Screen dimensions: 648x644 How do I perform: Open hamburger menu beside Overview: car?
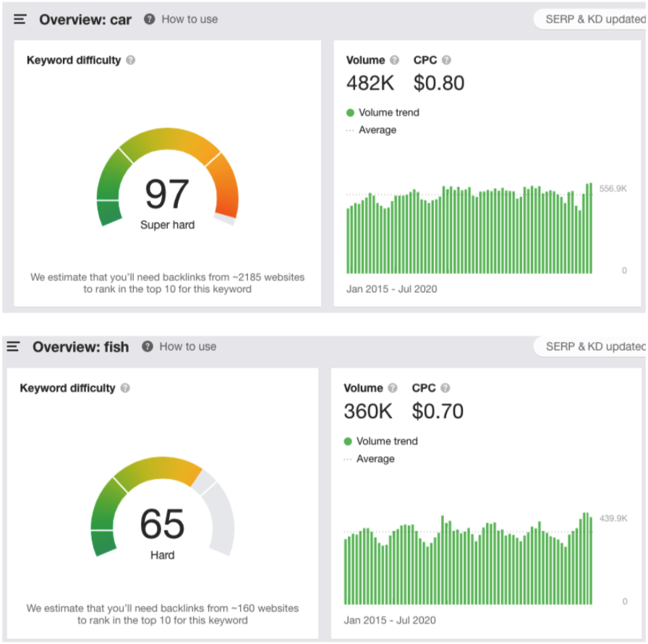[20, 20]
